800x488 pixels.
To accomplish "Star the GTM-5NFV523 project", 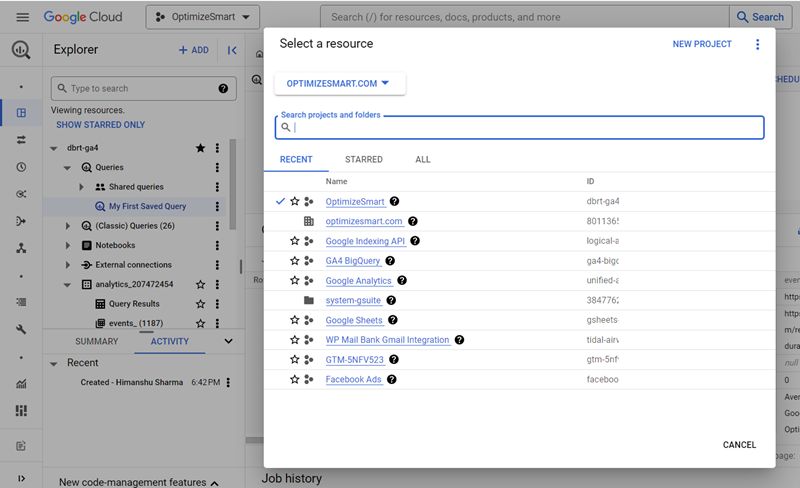I will (295, 359).
